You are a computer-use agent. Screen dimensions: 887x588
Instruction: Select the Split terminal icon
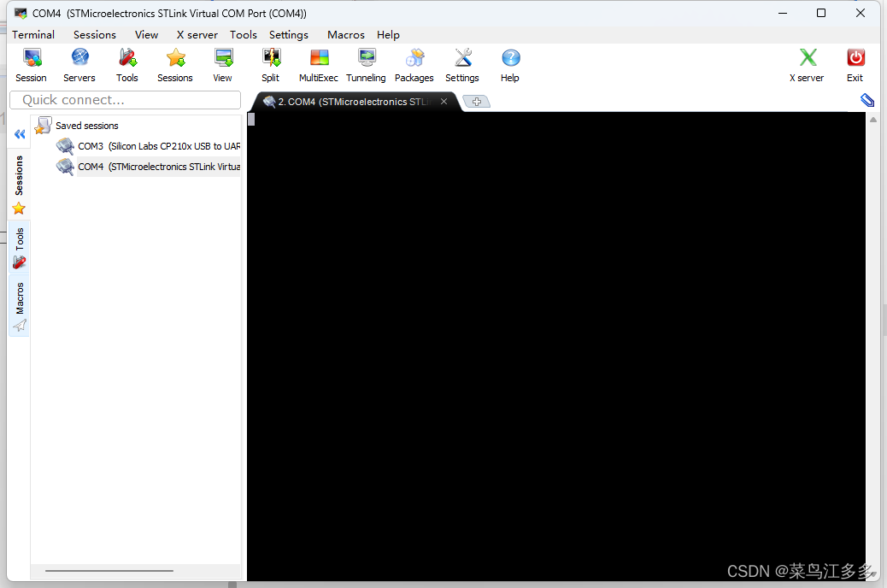(270, 65)
